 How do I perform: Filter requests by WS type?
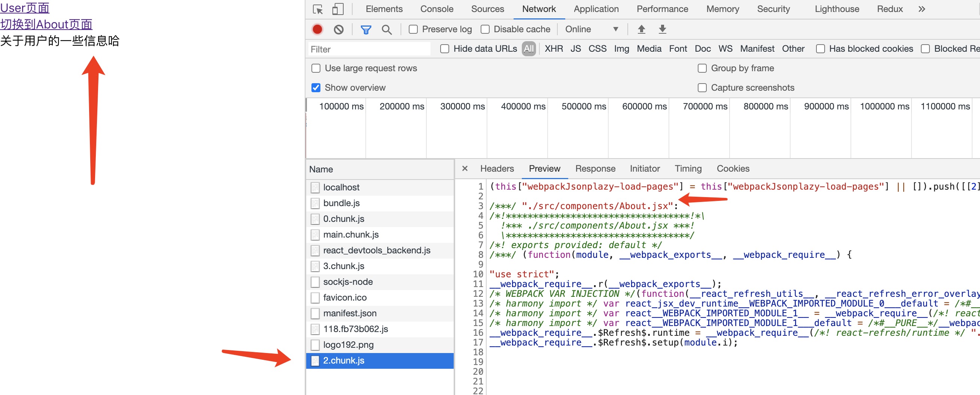pos(725,49)
